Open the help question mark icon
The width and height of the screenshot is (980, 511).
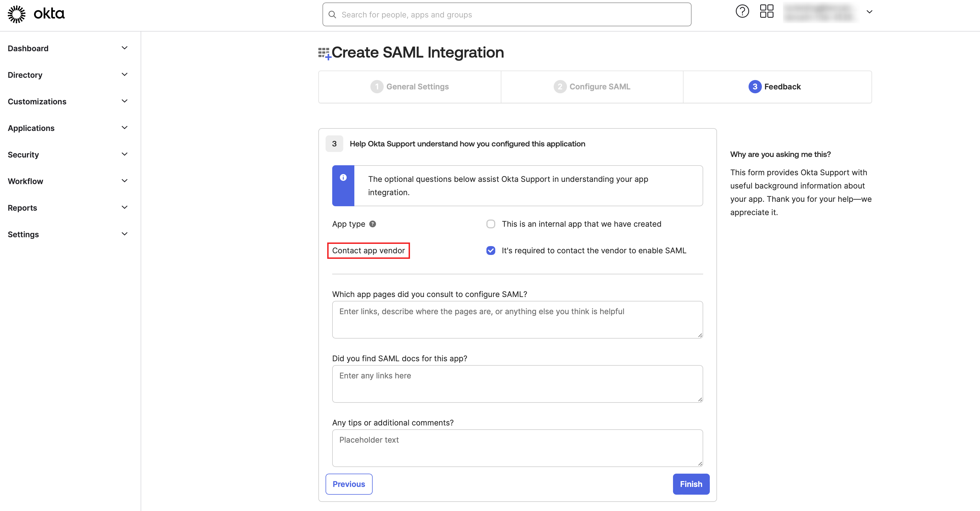click(x=742, y=11)
